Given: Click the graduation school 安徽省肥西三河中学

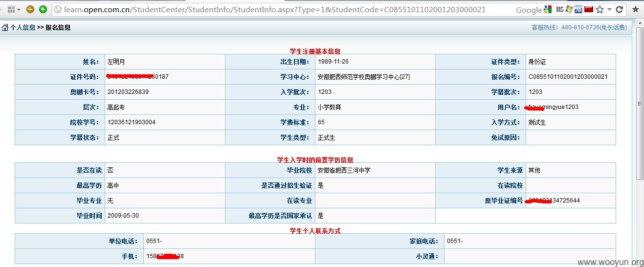Looking at the screenshot, I should (344, 170).
